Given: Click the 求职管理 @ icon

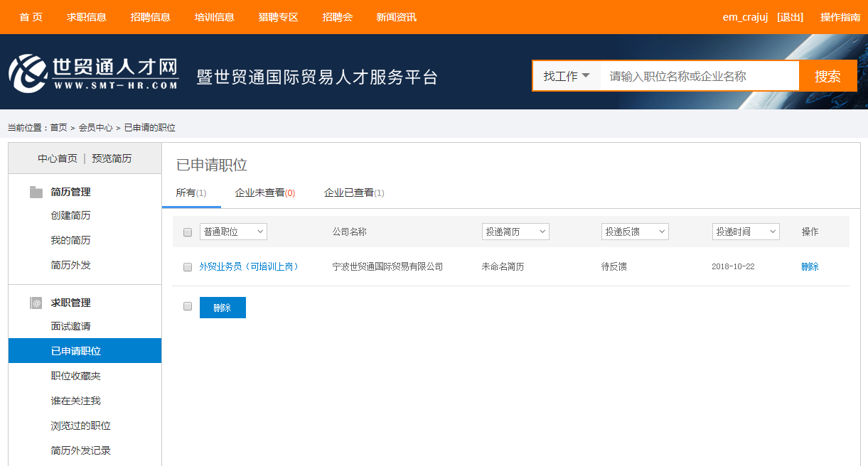Looking at the screenshot, I should (x=36, y=303).
